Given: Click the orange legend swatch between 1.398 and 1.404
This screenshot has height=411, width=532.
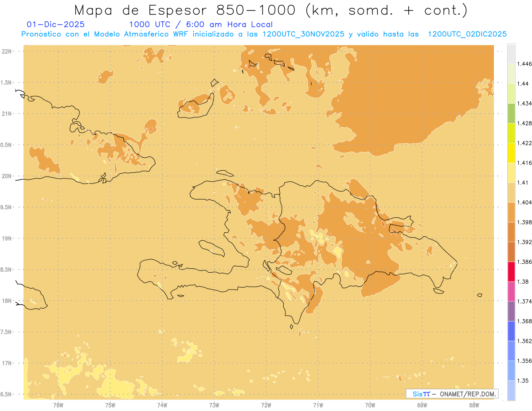Looking at the screenshot, I should [x=511, y=212].
